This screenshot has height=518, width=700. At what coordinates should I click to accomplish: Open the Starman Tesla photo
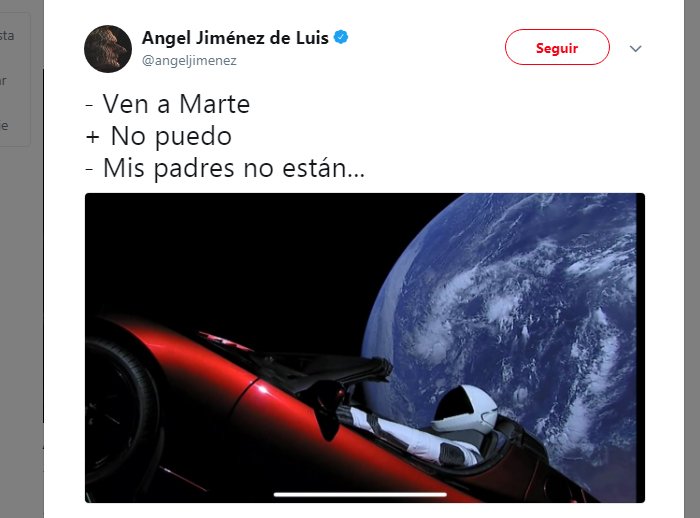click(365, 348)
